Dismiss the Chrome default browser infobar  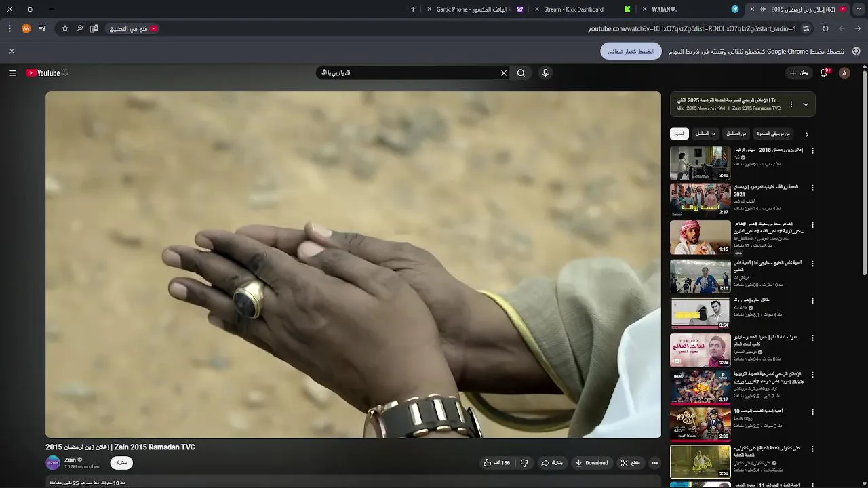(x=12, y=51)
